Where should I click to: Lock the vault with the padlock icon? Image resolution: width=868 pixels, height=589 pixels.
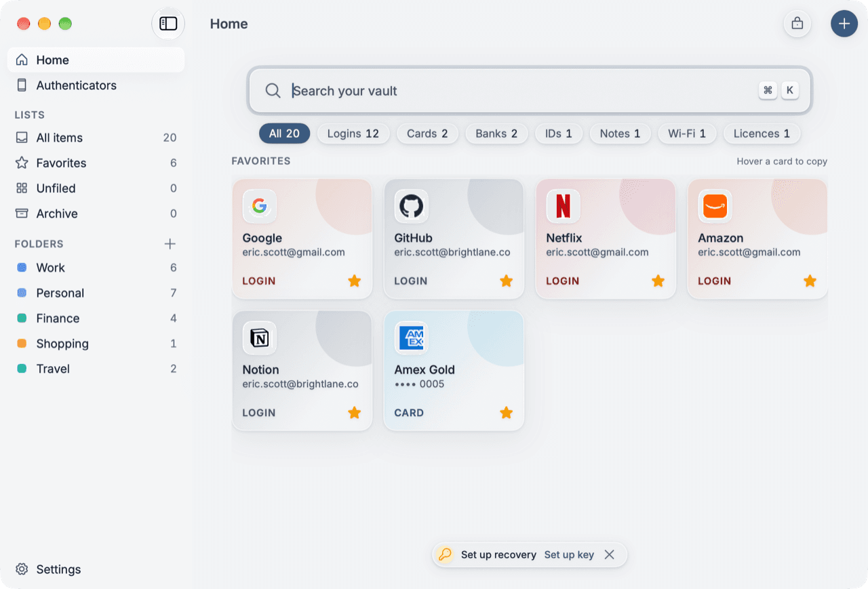pos(797,24)
